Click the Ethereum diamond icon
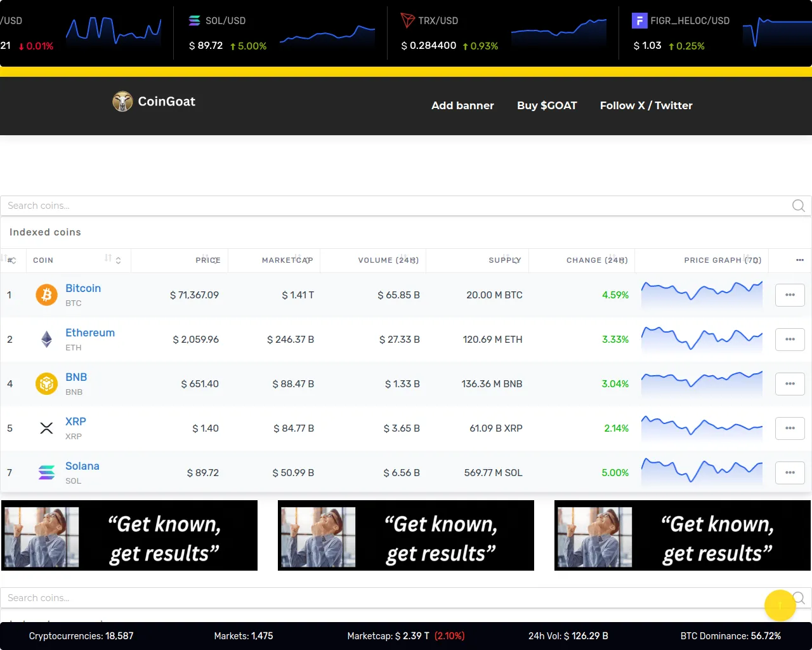Image resolution: width=812 pixels, height=650 pixels. pos(46,340)
